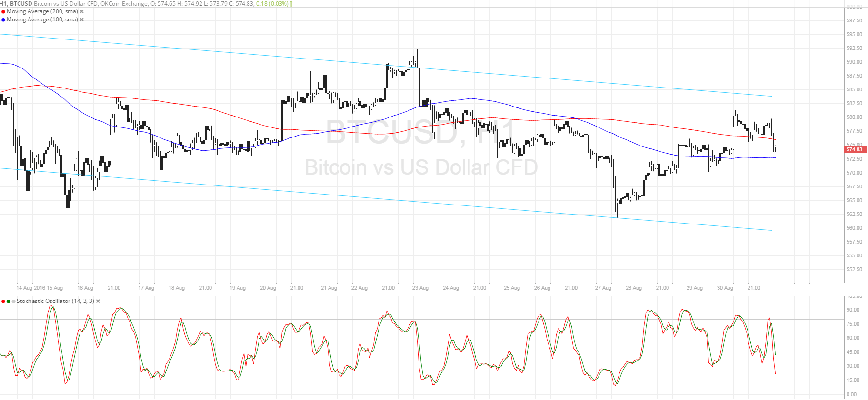Click the green up-arrow price change icon
The image size is (868, 400).
point(291,3)
